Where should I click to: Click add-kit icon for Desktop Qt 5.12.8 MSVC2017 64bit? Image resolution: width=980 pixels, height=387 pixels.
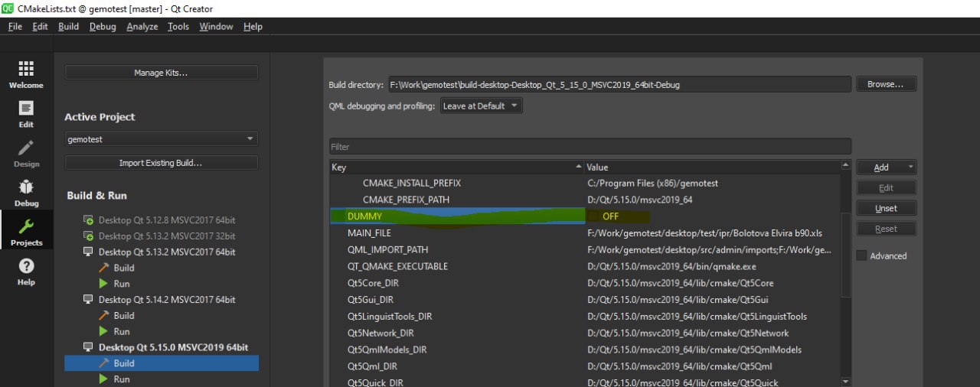[89, 220]
